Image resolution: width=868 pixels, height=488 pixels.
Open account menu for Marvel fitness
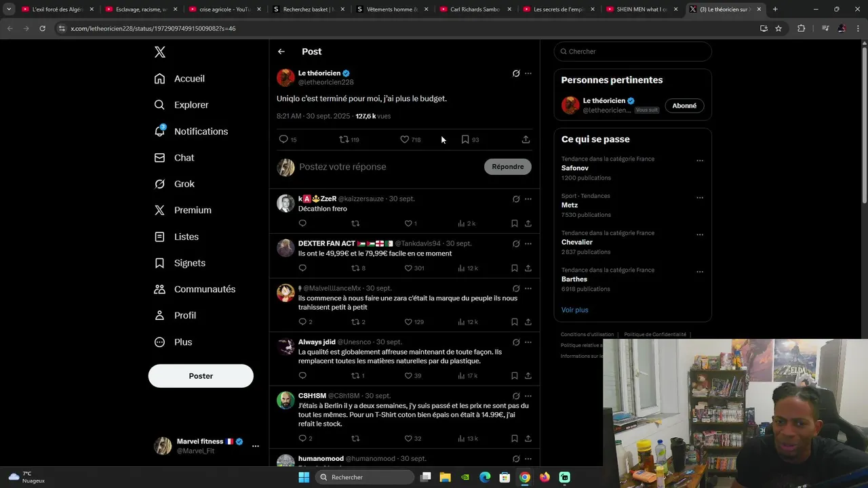coord(256,446)
